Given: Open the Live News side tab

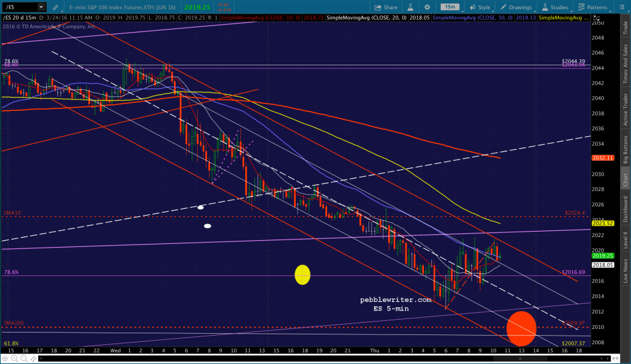Looking at the screenshot, I should (625, 270).
